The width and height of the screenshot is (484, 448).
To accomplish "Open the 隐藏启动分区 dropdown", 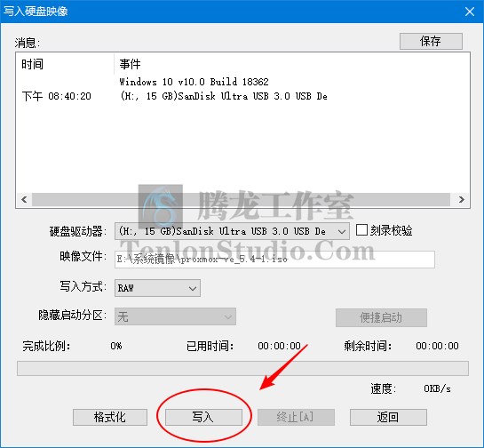I will point(175,316).
